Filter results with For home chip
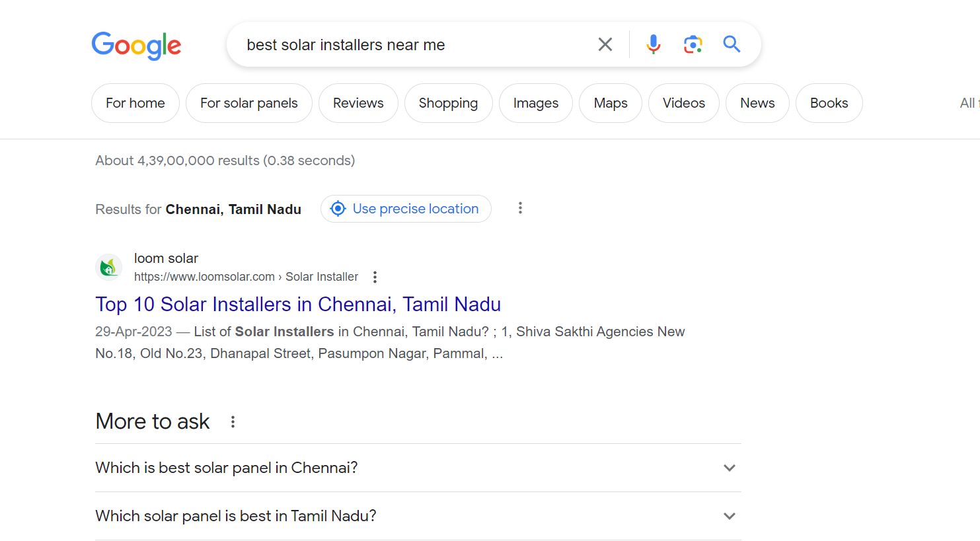 pos(135,103)
